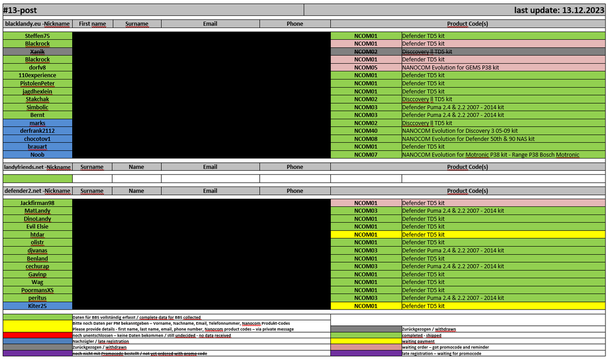
Task: Click the djvanas nickname cell
Action: point(38,250)
